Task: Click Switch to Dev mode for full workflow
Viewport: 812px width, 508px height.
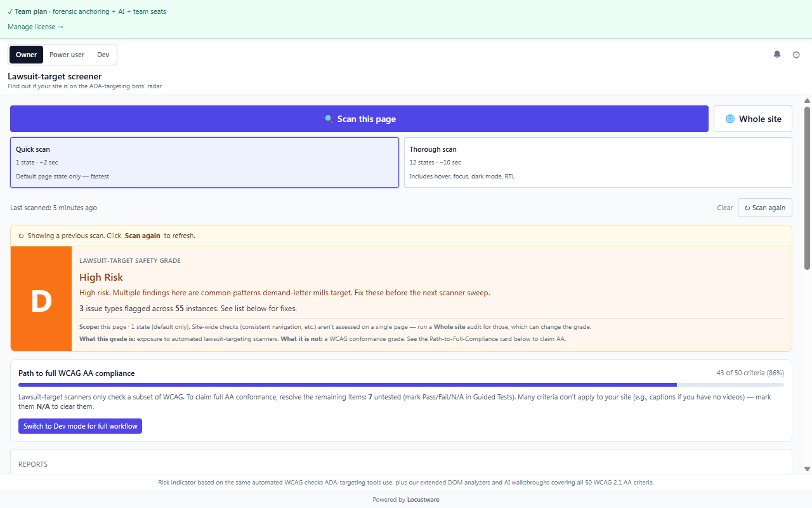Action: pyautogui.click(x=80, y=426)
